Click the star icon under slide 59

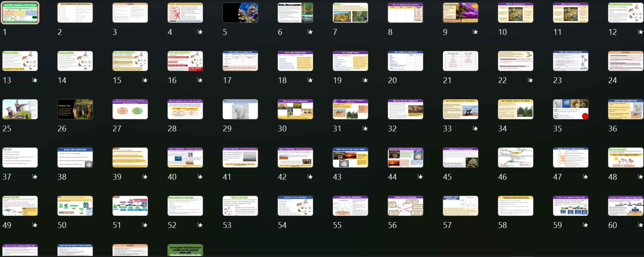585,225
